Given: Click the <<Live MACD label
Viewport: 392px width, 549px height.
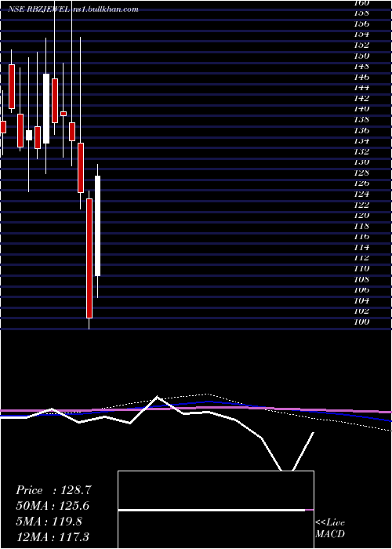Looking at the screenshot, I should (330, 529).
